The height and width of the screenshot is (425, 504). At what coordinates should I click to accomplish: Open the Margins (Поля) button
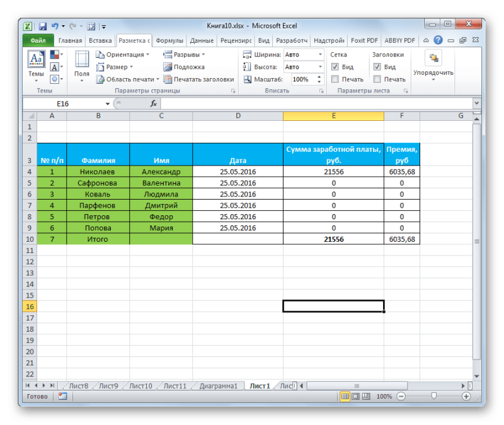coord(82,67)
